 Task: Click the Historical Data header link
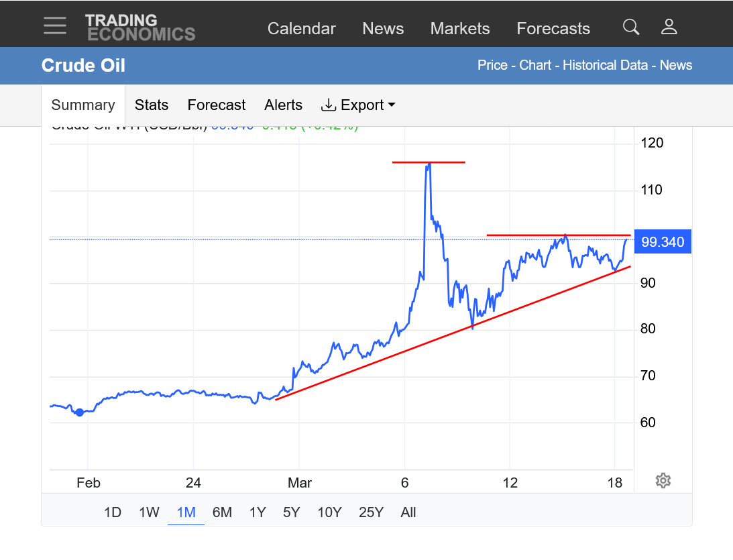[605, 65]
